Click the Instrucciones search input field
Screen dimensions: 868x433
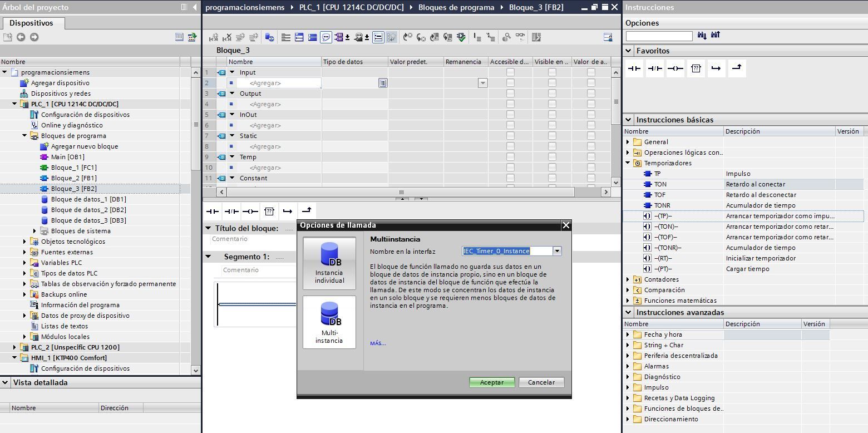(x=659, y=36)
